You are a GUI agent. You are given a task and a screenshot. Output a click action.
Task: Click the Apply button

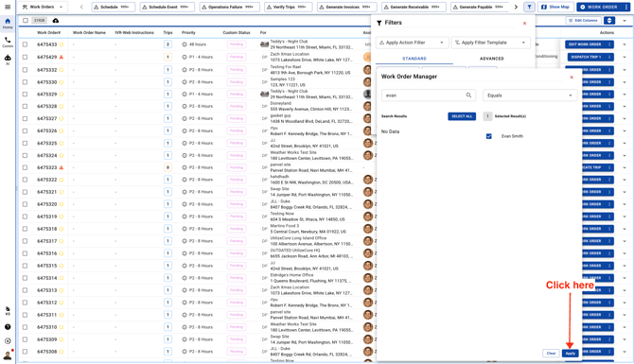(x=570, y=353)
